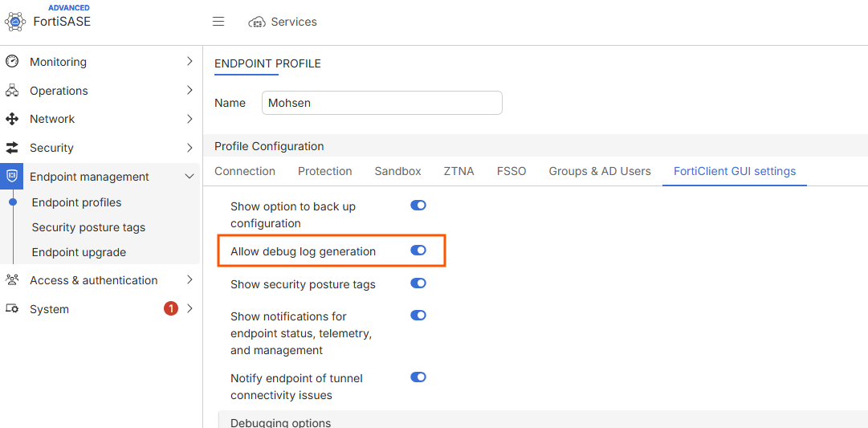Switch to the Connection tab
Viewport: 868px width, 428px height.
pyautogui.click(x=245, y=172)
